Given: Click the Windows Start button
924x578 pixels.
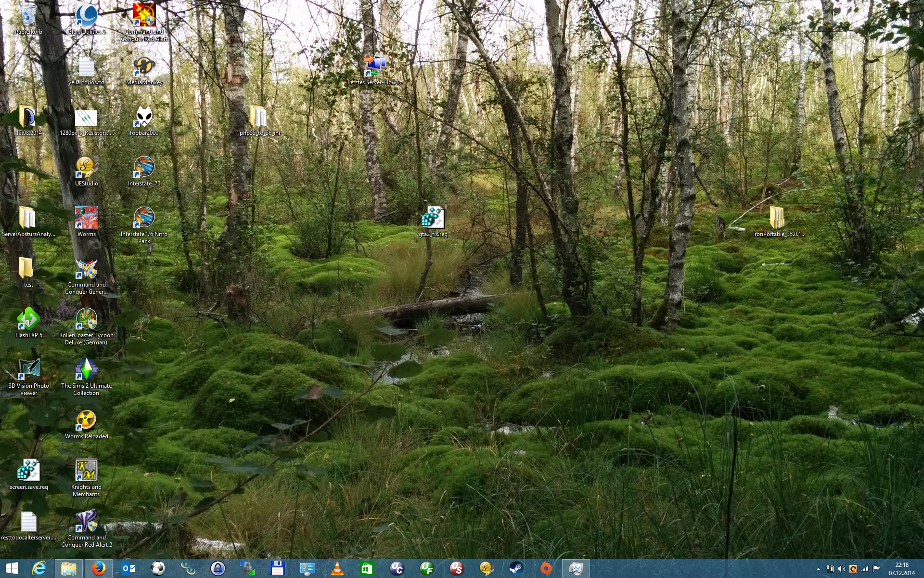Looking at the screenshot, I should click(x=12, y=569).
